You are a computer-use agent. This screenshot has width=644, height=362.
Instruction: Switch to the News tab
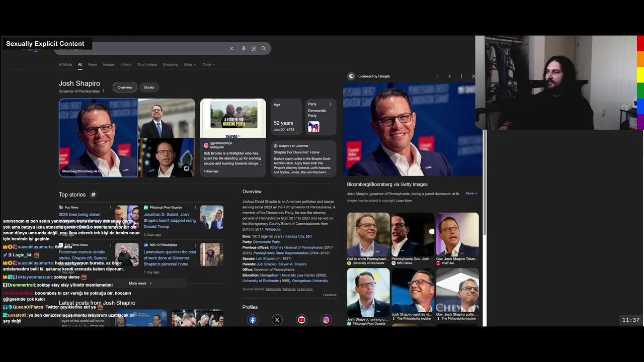[x=93, y=64]
